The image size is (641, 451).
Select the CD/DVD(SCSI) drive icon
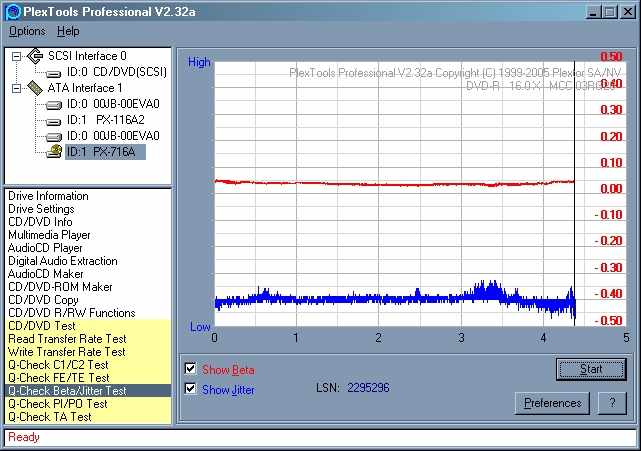53,72
